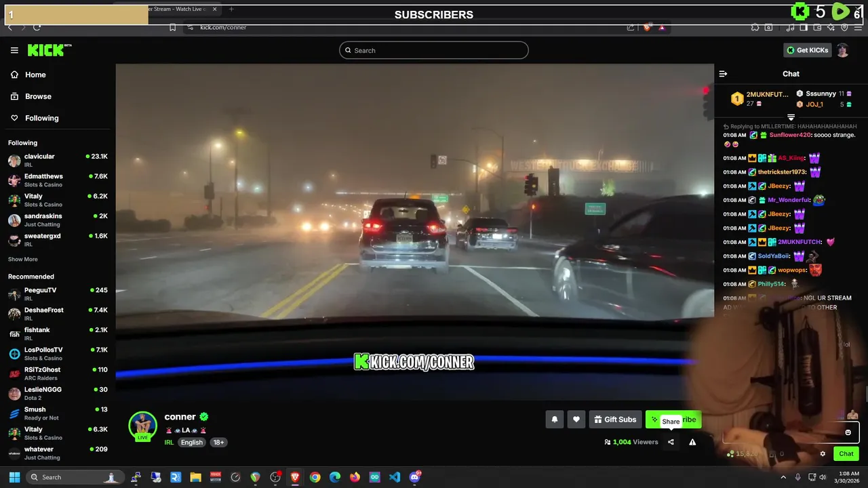
Task: Open a new browser tab
Action: [231, 9]
